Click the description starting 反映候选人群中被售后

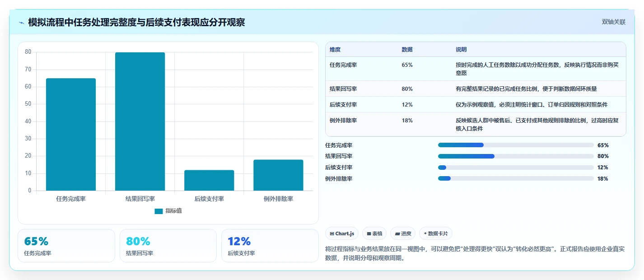pos(537,125)
